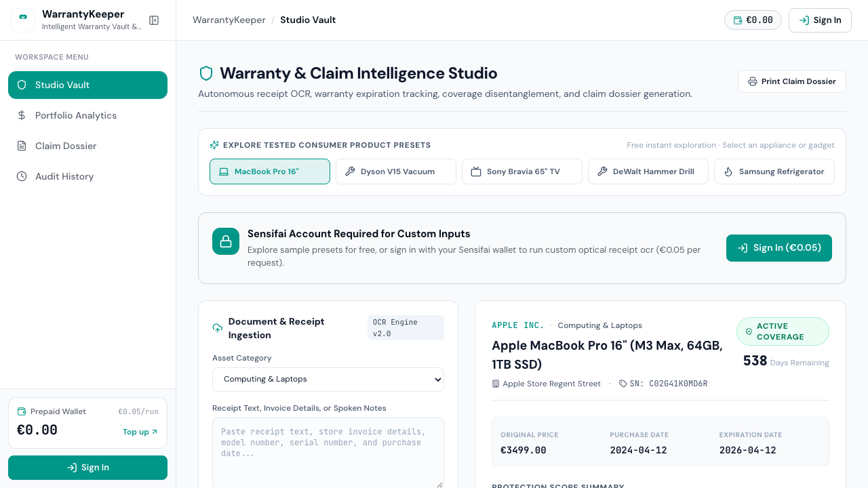Click the wallet icon in Prepaid Wallet card
This screenshot has height=488, width=868.
[x=22, y=411]
